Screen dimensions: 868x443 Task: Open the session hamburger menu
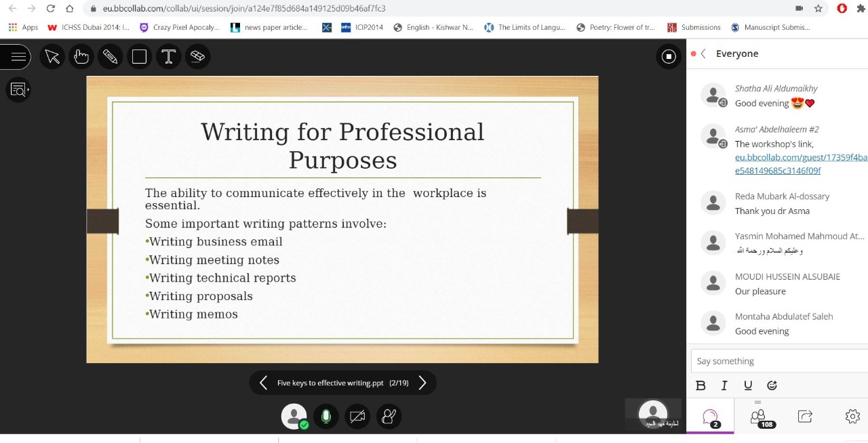(18, 57)
